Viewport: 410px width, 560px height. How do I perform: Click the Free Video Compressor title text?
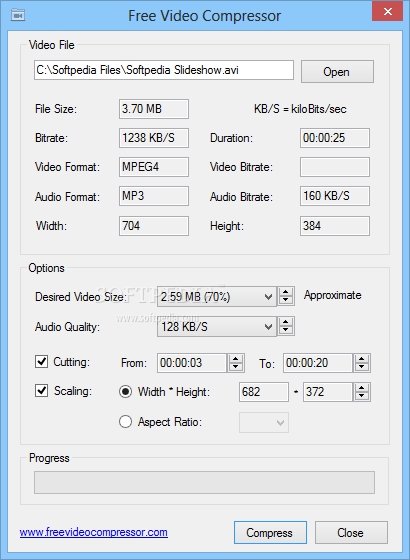tap(205, 16)
